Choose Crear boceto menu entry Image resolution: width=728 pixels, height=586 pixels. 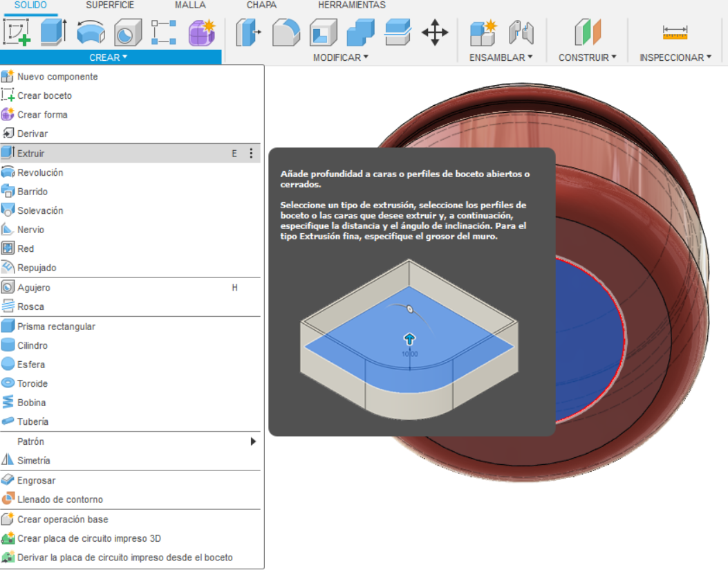tap(131, 95)
